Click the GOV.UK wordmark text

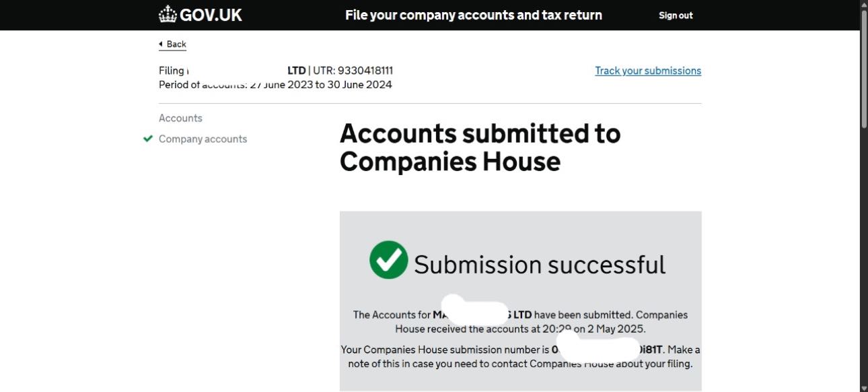[211, 15]
